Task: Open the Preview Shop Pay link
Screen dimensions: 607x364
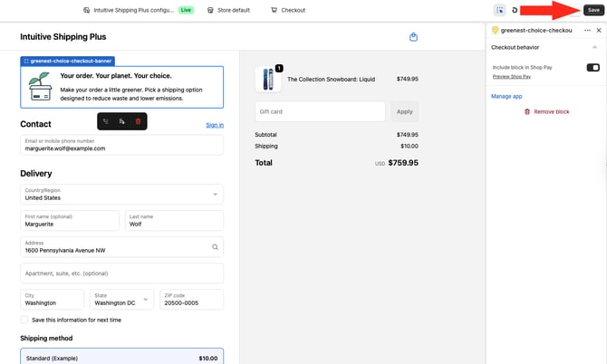Action: tap(511, 77)
